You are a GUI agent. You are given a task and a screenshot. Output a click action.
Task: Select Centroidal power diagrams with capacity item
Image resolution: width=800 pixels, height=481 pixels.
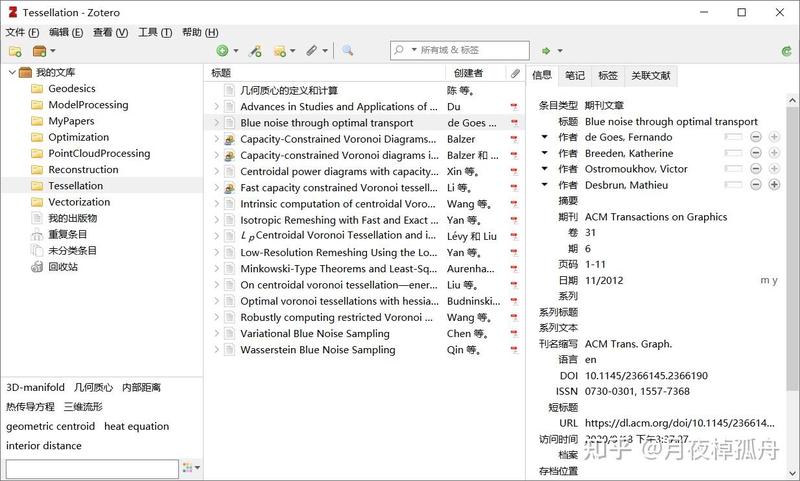point(339,171)
